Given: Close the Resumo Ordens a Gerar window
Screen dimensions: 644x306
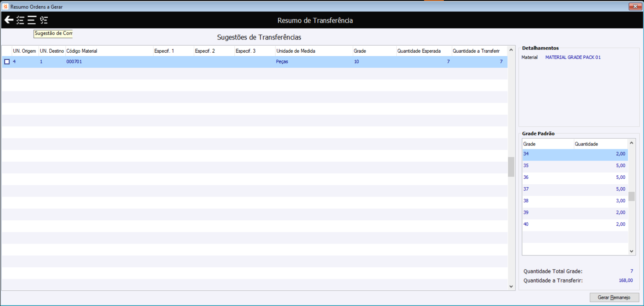Looking at the screenshot, I should tap(635, 6).
